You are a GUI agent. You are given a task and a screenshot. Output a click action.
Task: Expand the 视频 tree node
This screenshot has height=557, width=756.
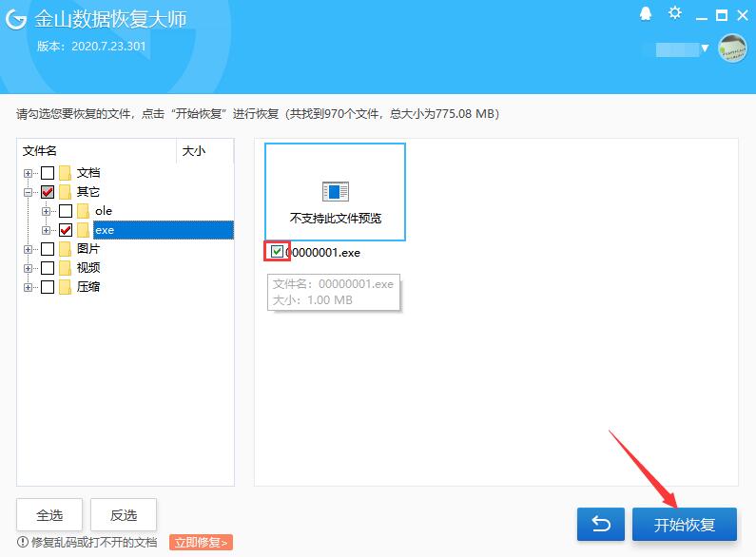tap(28, 268)
